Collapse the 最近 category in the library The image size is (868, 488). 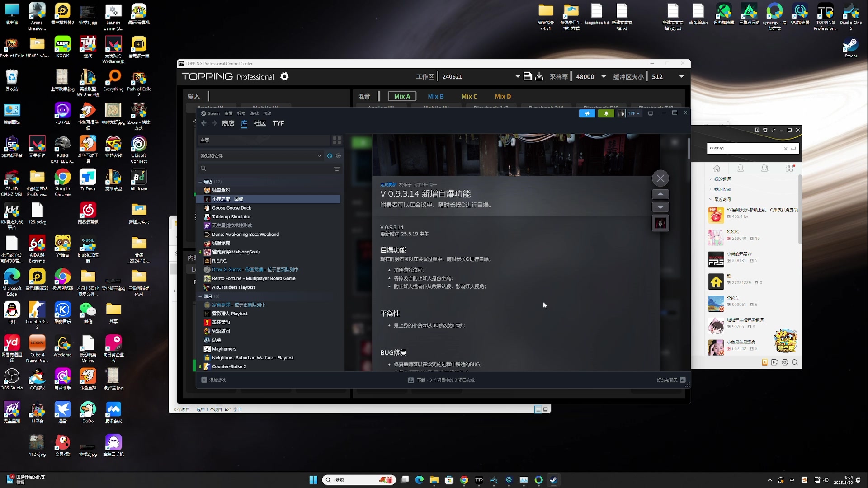click(x=200, y=182)
